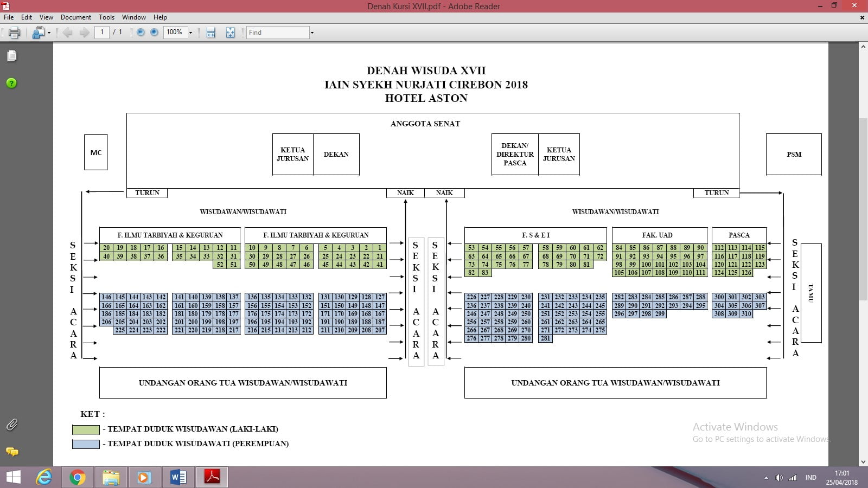Screen dimensions: 868x488
Task: Click the collaborate icon in toolbar
Action: [x=38, y=33]
